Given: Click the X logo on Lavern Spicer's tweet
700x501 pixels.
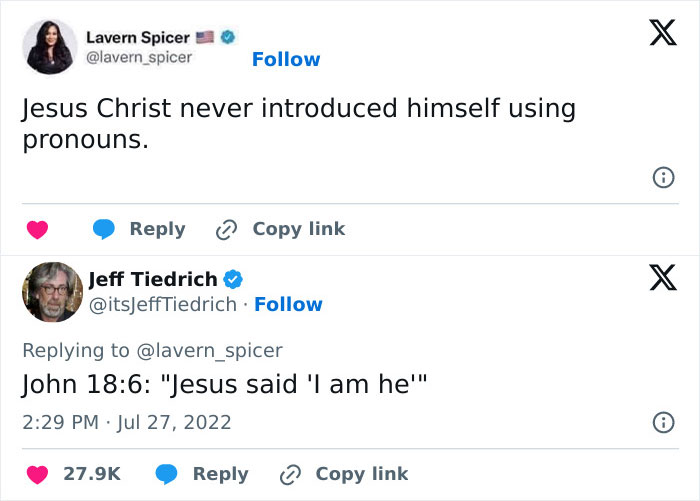Looking at the screenshot, I should 655,36.
